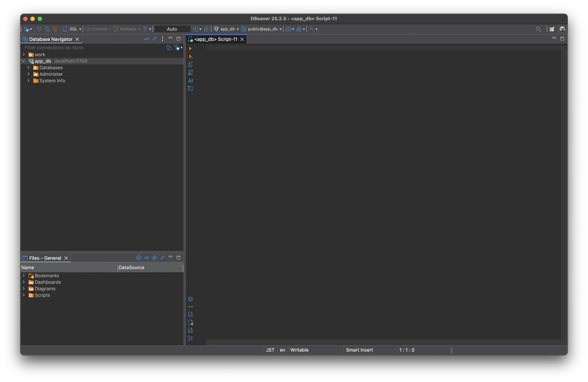Select the DBeaver perspective icon

pyautogui.click(x=562, y=29)
